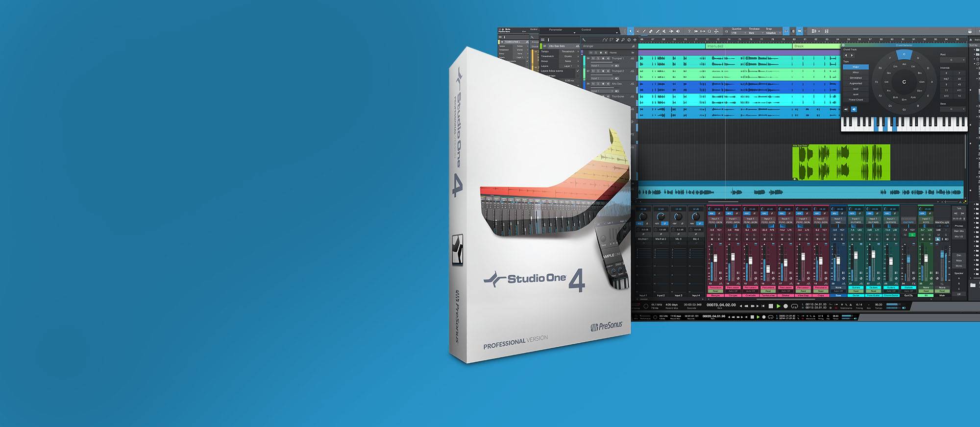Select the Major chord type
980x427 pixels.
click(856, 67)
